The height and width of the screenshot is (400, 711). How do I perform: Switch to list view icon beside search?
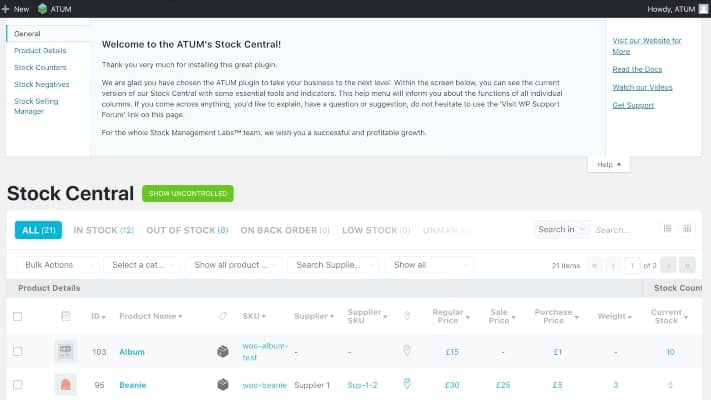(667, 229)
